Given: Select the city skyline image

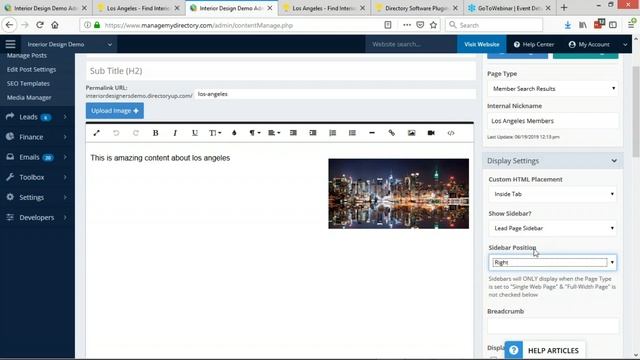Looking at the screenshot, I should coord(398,193).
